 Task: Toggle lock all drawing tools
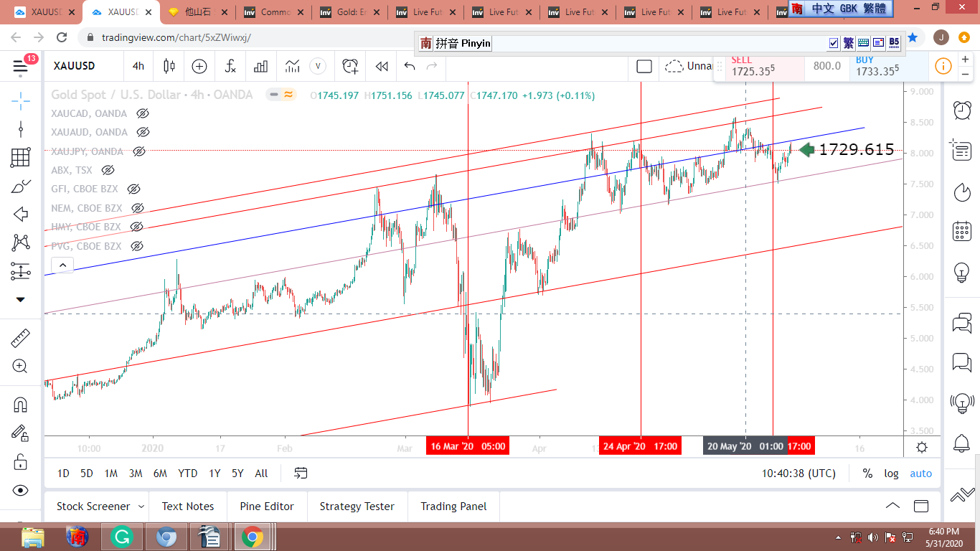coord(20,461)
